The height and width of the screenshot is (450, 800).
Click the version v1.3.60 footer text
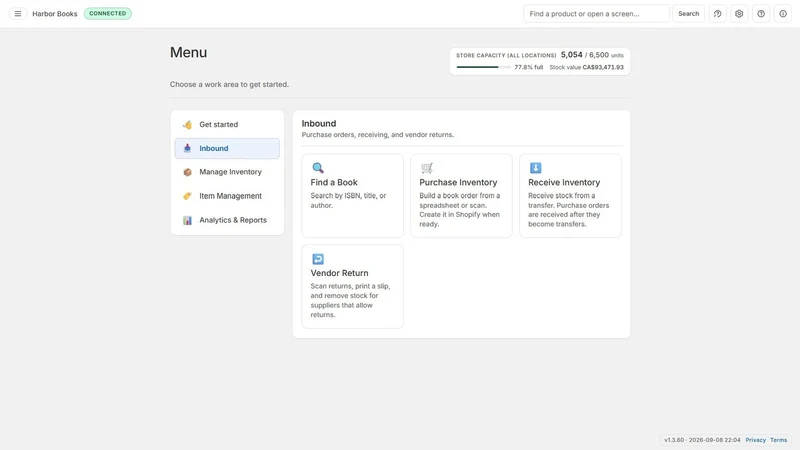(702, 440)
